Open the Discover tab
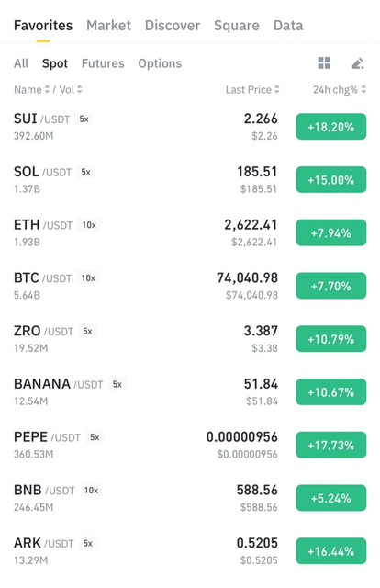 point(173,26)
